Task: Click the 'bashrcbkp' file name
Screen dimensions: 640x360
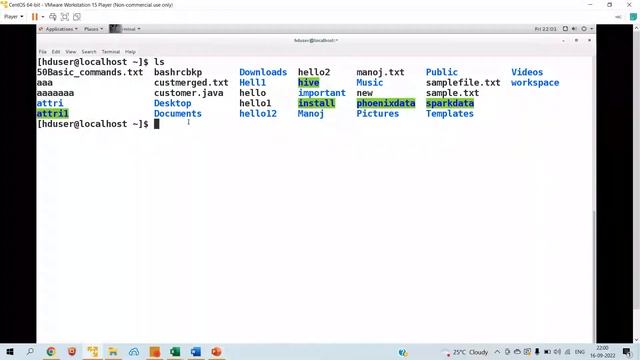Action: 178,72
